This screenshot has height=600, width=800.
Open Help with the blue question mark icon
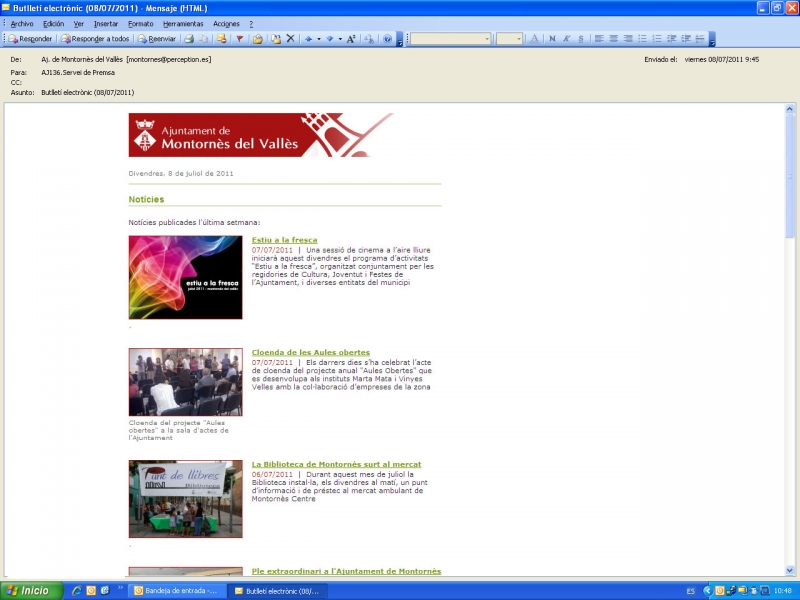click(387, 39)
